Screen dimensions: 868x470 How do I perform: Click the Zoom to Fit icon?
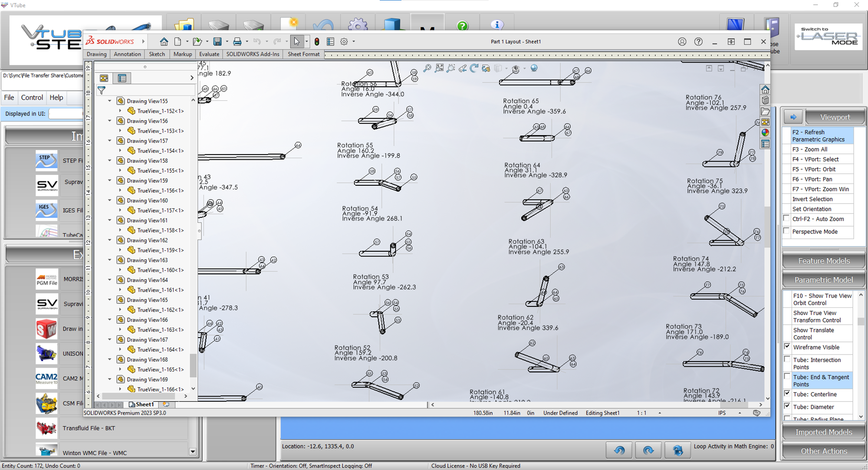[x=439, y=68]
